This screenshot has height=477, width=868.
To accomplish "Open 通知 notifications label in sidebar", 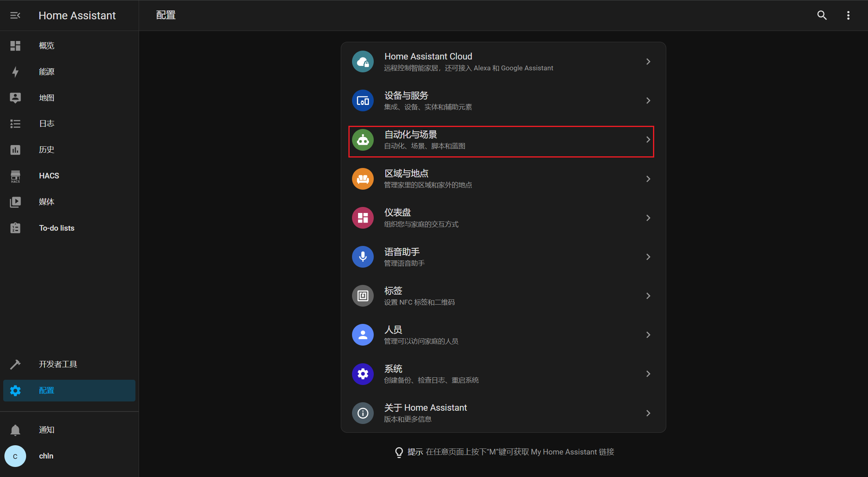I will pos(47,430).
